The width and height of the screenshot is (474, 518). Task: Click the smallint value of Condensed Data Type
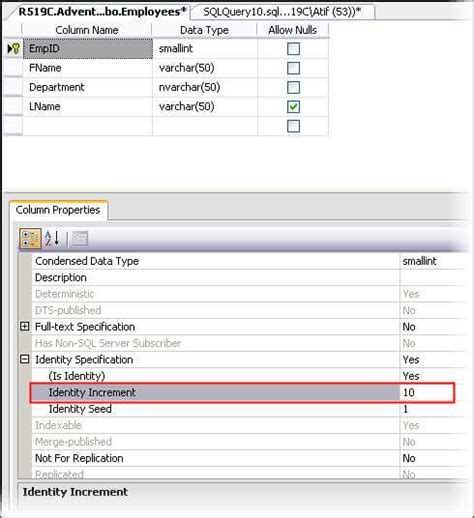pyautogui.click(x=419, y=261)
